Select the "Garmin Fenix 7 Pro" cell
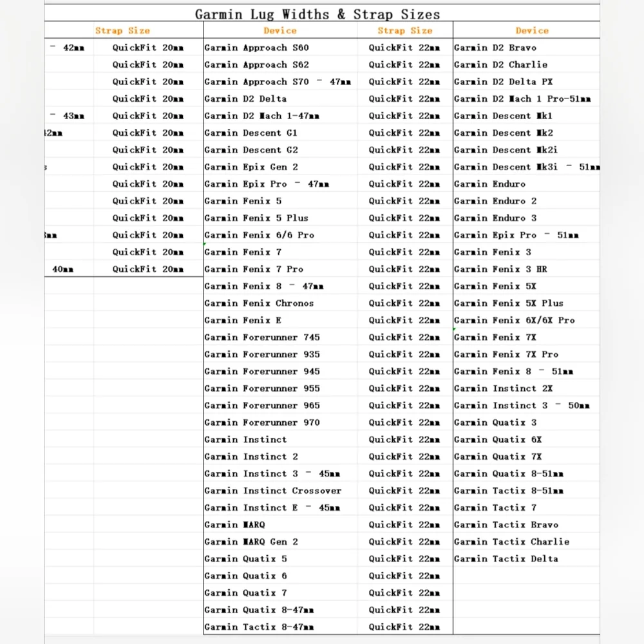 [x=281, y=269]
